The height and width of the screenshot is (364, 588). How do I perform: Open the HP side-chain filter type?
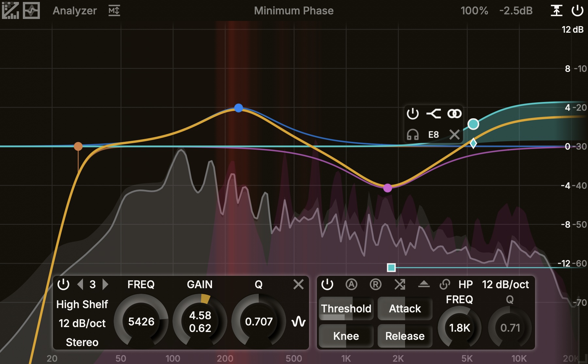click(465, 284)
